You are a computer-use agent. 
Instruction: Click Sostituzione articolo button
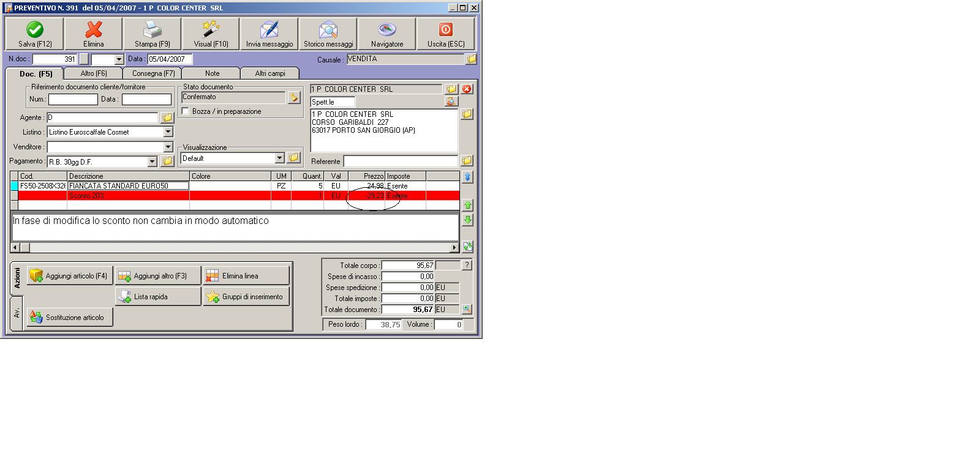pyautogui.click(x=70, y=318)
